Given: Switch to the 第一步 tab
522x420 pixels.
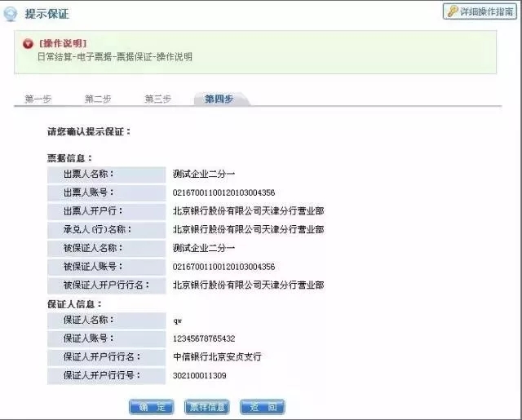Looking at the screenshot, I should click(x=38, y=99).
